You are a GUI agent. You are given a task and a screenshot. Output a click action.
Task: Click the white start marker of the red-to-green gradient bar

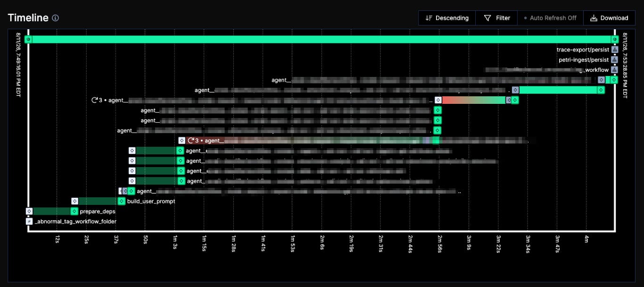(438, 100)
